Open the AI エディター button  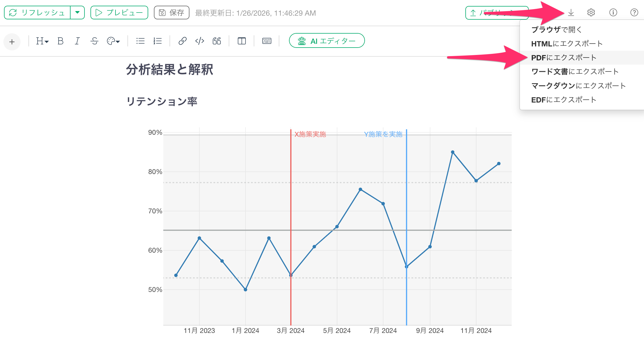(327, 41)
